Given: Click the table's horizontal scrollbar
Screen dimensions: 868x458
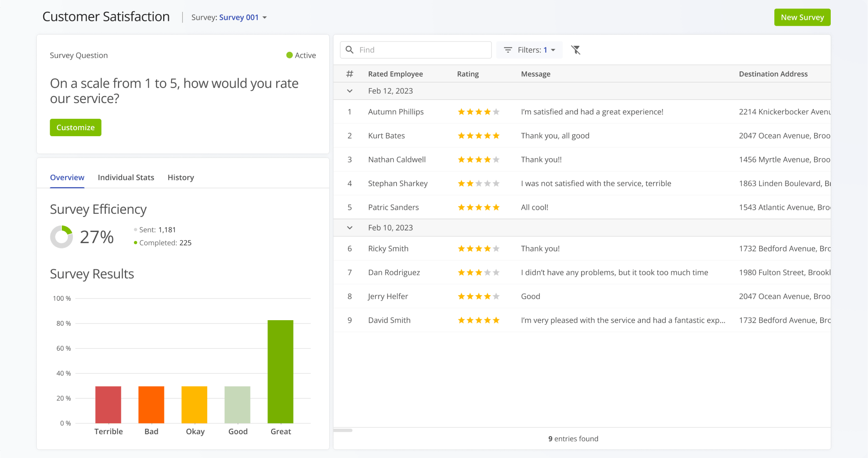Looking at the screenshot, I should pos(343,430).
